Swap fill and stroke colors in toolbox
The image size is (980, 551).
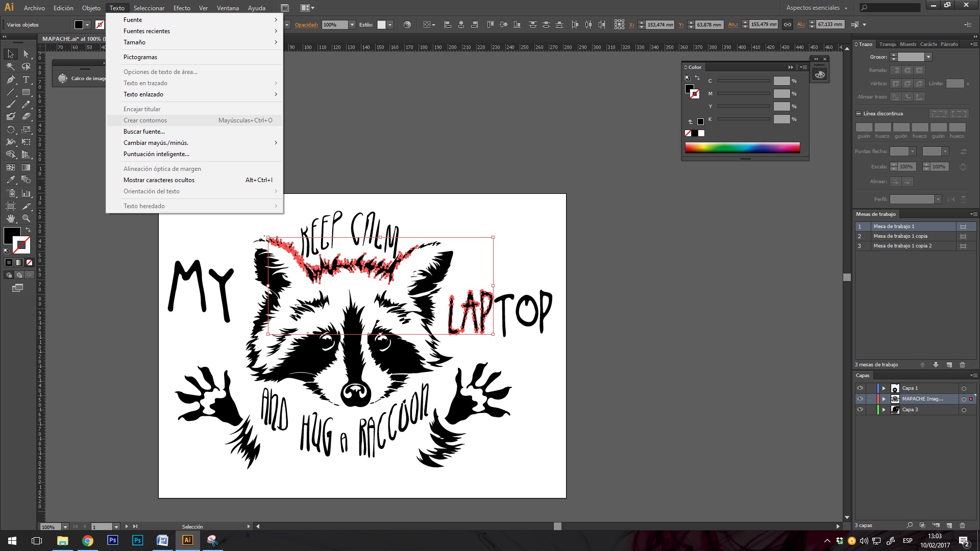click(x=28, y=230)
